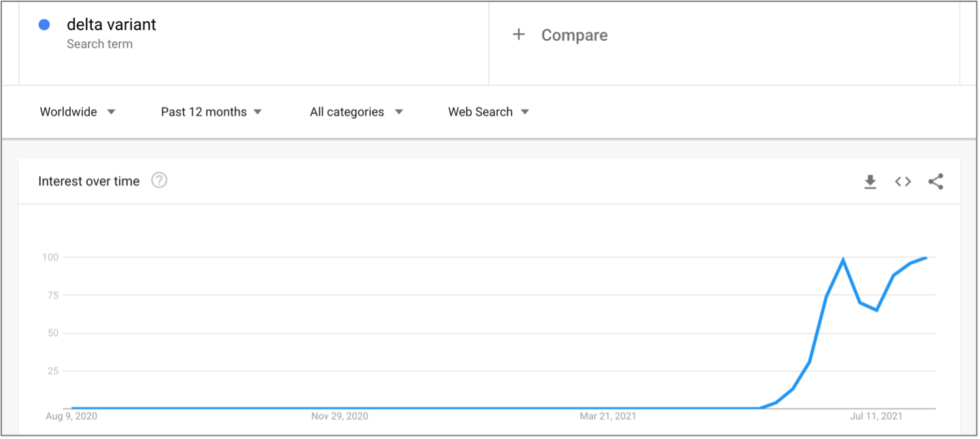Screen dimensions: 980x439
Task: Click the Mar 21, 2021 axis label
Action: [609, 416]
